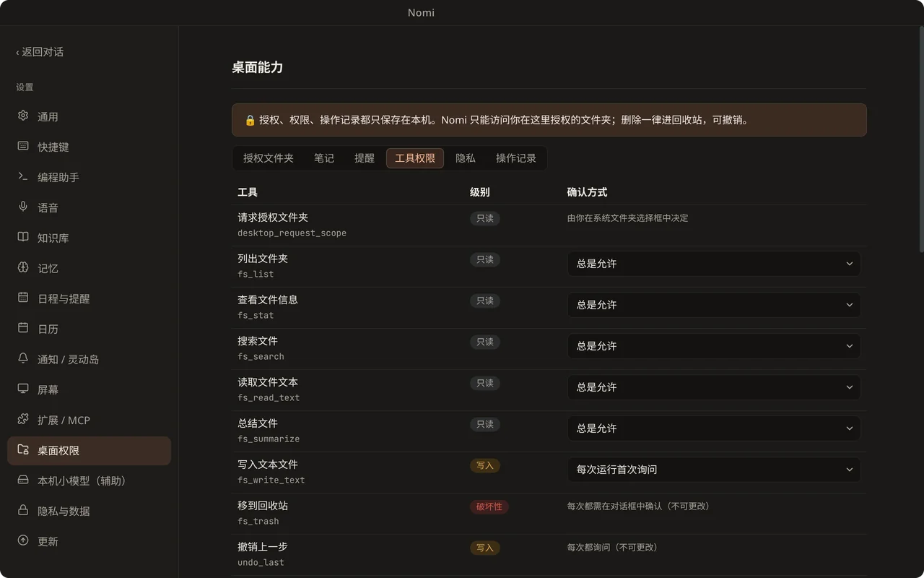Screen dimensions: 924x578
Task: Go to 语音 settings
Action: tap(89, 207)
